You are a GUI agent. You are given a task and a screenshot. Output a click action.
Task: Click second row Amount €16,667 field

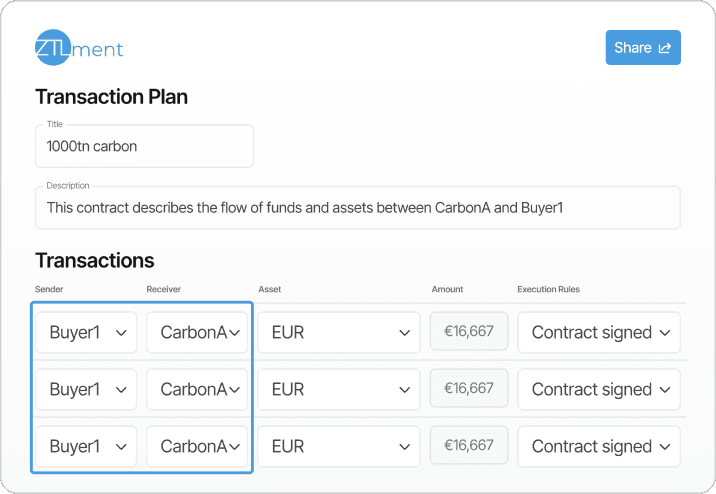pyautogui.click(x=469, y=387)
